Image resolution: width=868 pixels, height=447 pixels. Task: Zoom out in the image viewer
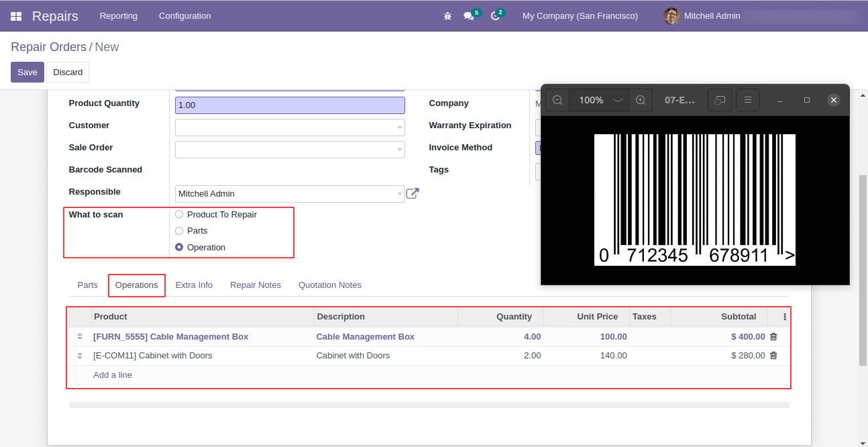[x=557, y=100]
